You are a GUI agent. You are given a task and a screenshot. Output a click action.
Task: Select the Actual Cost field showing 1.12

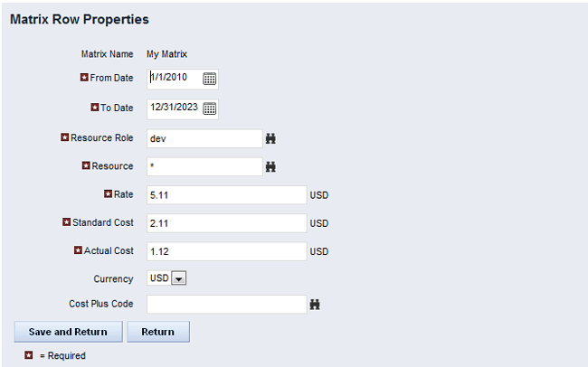pos(226,250)
